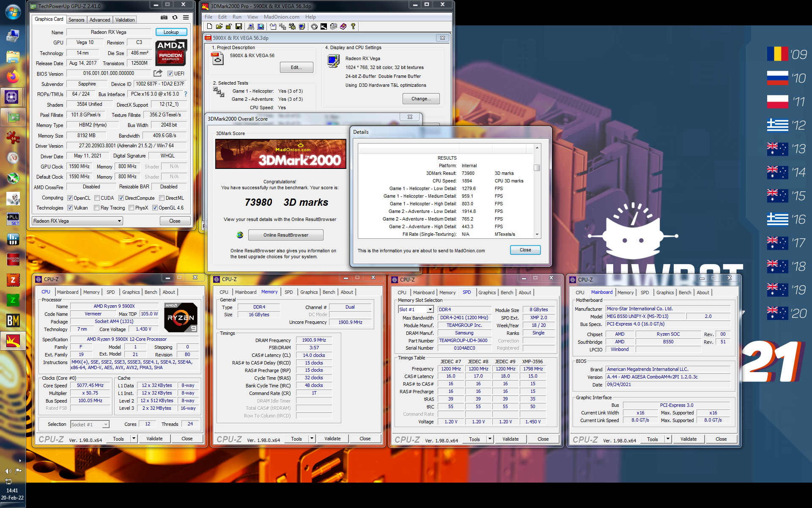This screenshot has width=812, height=508.
Task: Click the Radeon Mod taskbar icon
Action: (13, 259)
